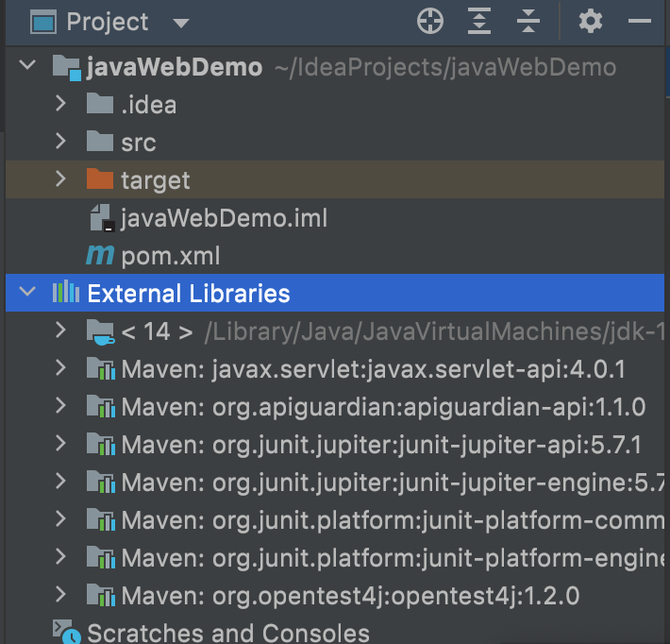
Task: Click the library icon for opentest4j
Action: (x=100, y=594)
